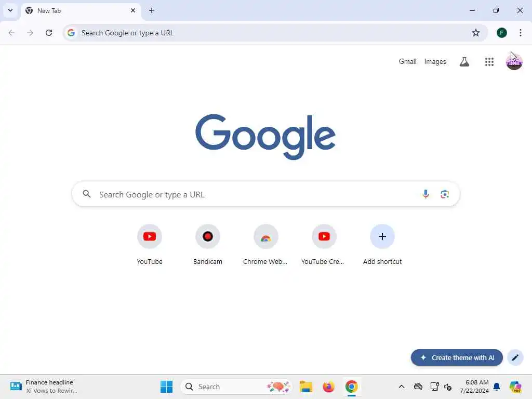Open the tab search dropdown arrow
This screenshot has height=399, width=532.
pyautogui.click(x=10, y=10)
